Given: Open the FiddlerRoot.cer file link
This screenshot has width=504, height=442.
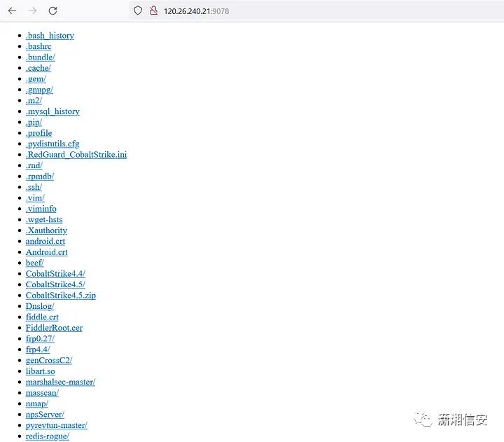Looking at the screenshot, I should pyautogui.click(x=54, y=328).
